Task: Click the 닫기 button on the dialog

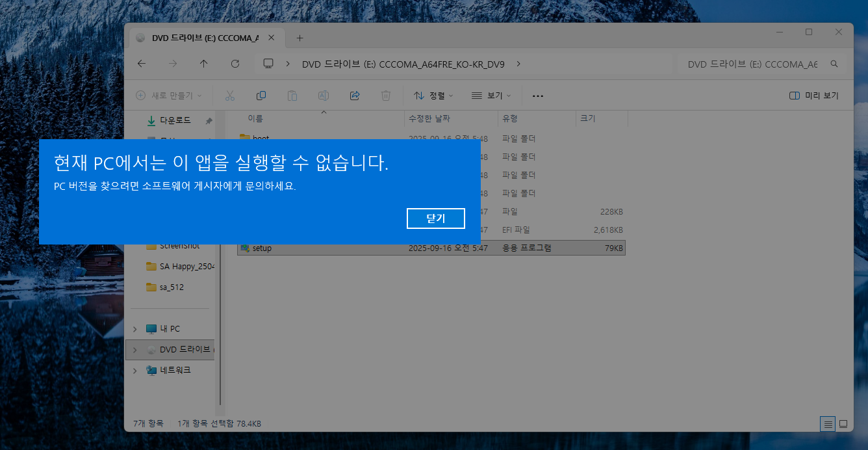Action: click(435, 218)
